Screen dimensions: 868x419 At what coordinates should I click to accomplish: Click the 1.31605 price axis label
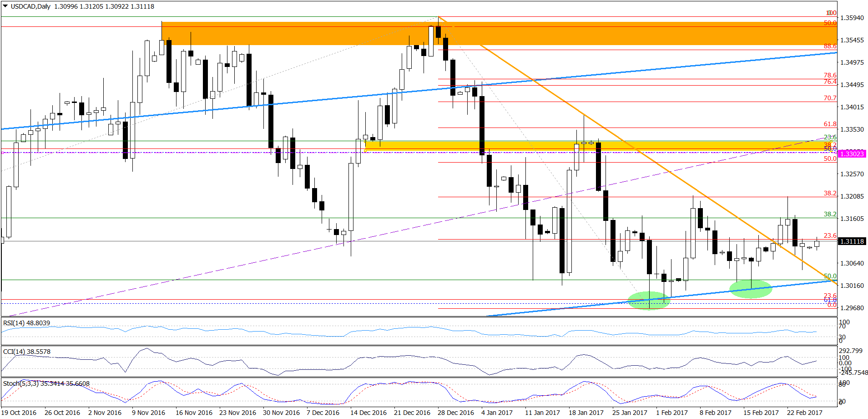[x=852, y=219]
